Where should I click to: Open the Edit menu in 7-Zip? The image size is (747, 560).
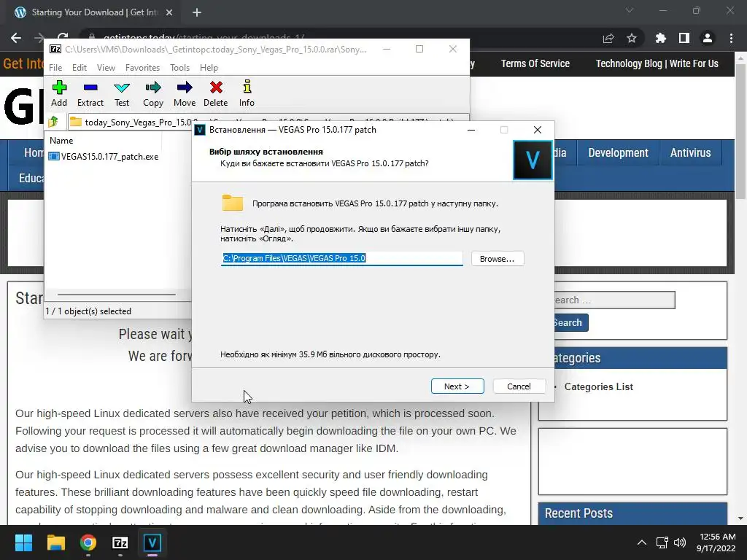79,68
